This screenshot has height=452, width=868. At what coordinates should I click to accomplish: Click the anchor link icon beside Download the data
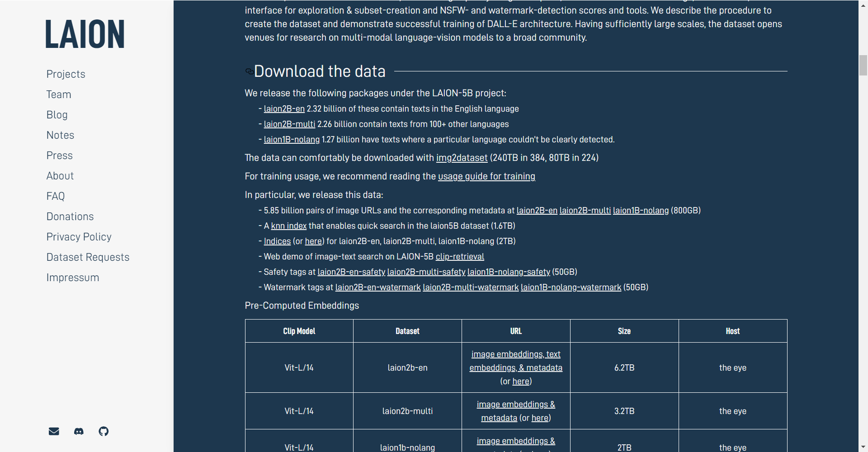pos(249,71)
